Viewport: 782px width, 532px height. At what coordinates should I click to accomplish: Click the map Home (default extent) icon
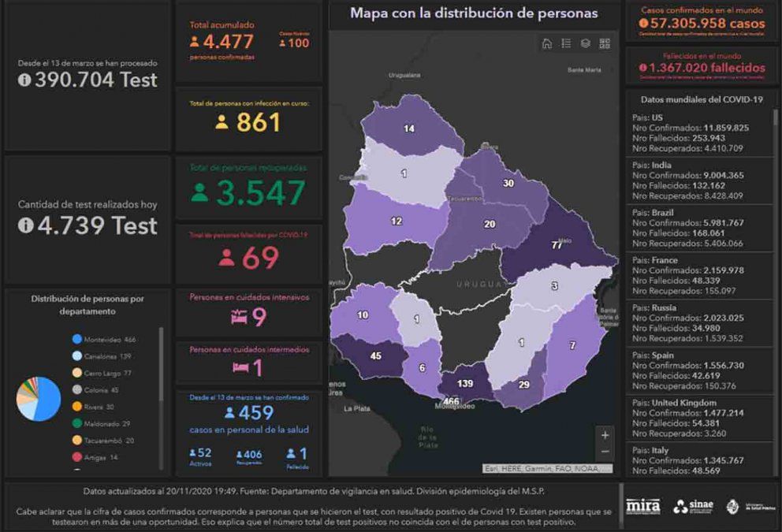point(546,43)
